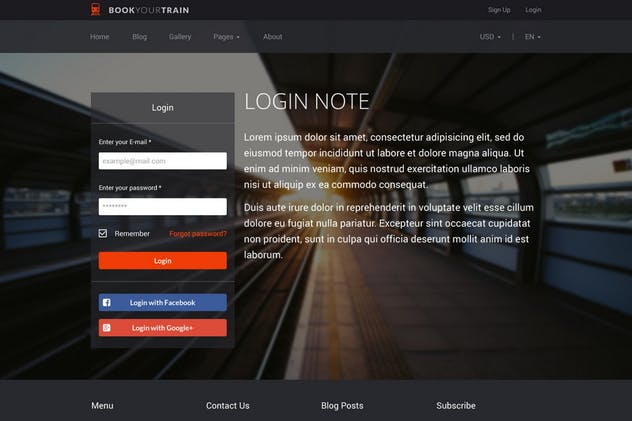Click the footer Contact Us heading
Image resolution: width=632 pixels, height=421 pixels.
point(228,406)
